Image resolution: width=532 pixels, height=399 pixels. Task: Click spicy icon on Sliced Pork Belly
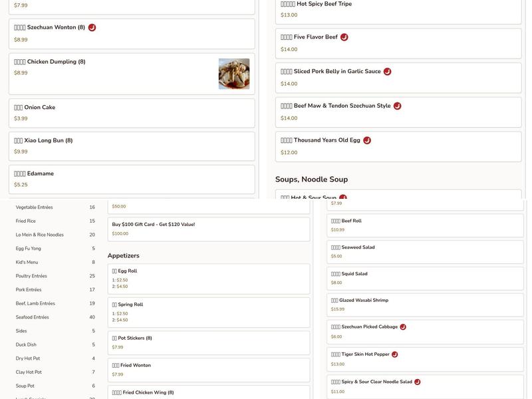pyautogui.click(x=387, y=72)
